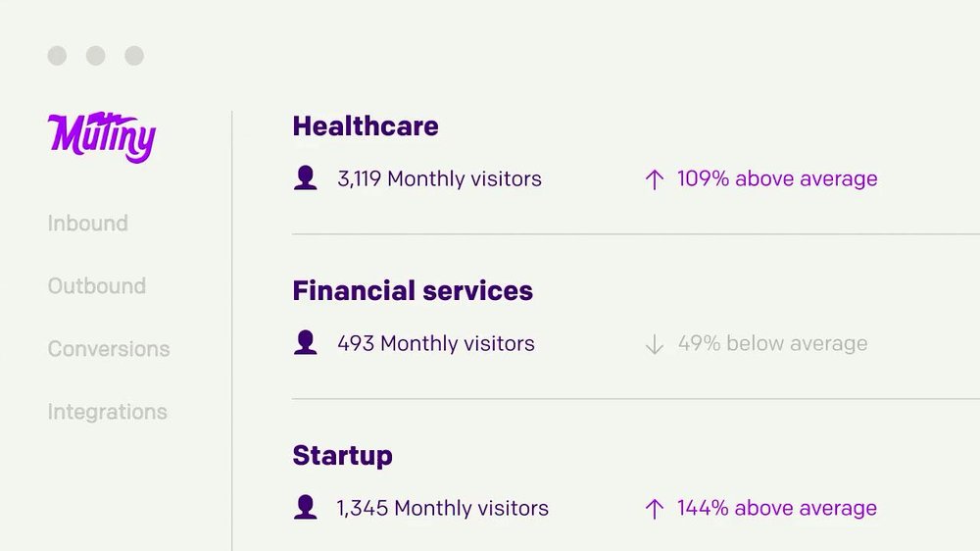Open the Startup segment heading
The width and height of the screenshot is (980, 551).
click(342, 456)
